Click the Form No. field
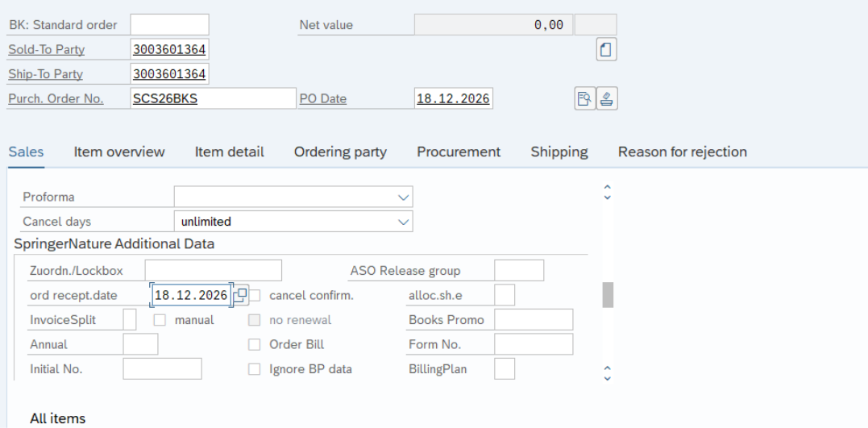The height and width of the screenshot is (428, 868). (x=534, y=344)
